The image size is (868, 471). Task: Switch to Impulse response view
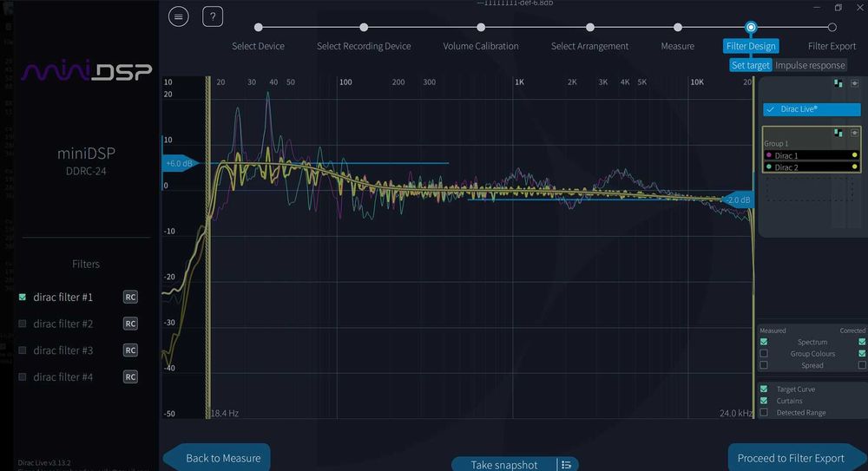pyautogui.click(x=810, y=65)
